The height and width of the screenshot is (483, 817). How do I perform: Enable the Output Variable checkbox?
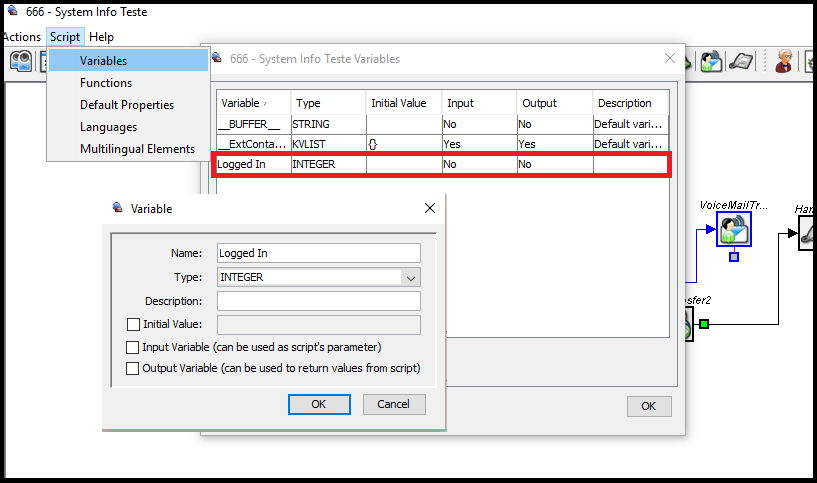click(132, 368)
